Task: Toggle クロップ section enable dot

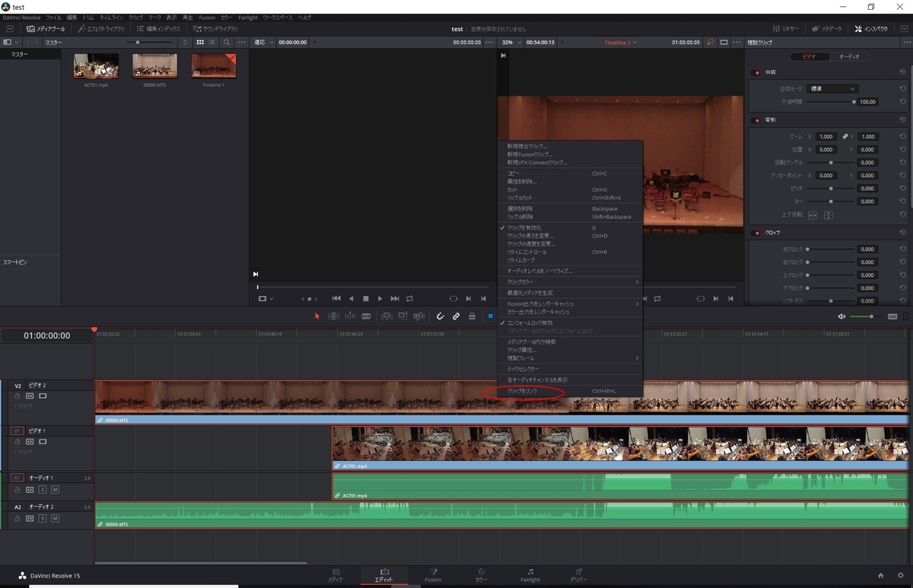Action: [x=756, y=233]
